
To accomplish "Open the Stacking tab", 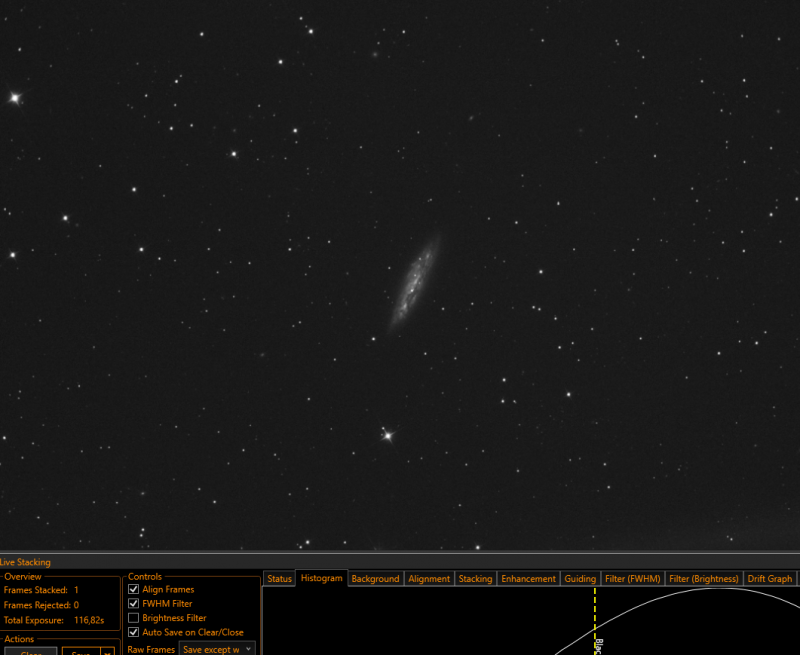I will pyautogui.click(x=475, y=578).
